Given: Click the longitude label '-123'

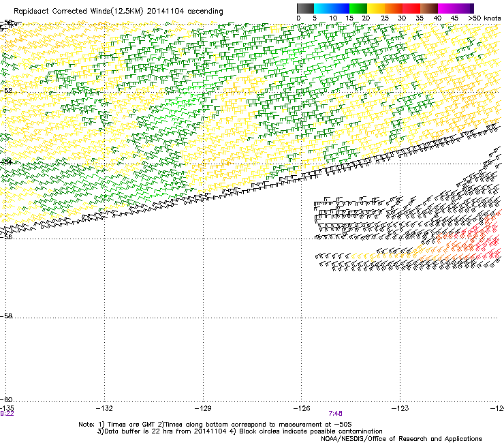Looking at the screenshot, I should (x=400, y=408).
